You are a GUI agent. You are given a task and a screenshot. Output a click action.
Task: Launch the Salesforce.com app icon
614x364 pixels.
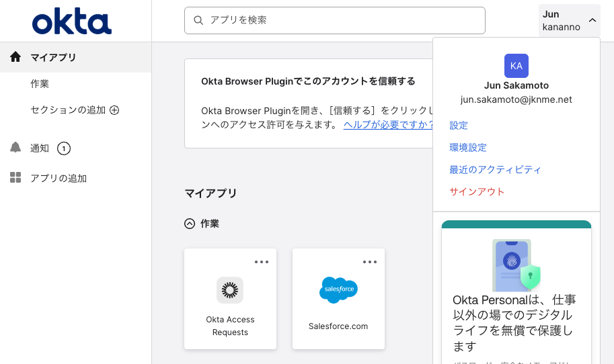pos(338,290)
